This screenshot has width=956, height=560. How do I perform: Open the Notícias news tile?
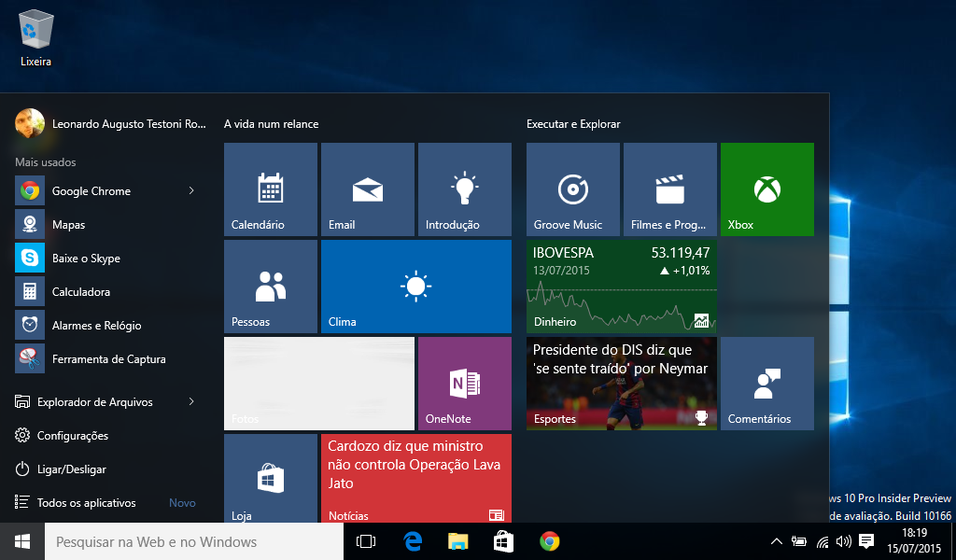click(416, 479)
